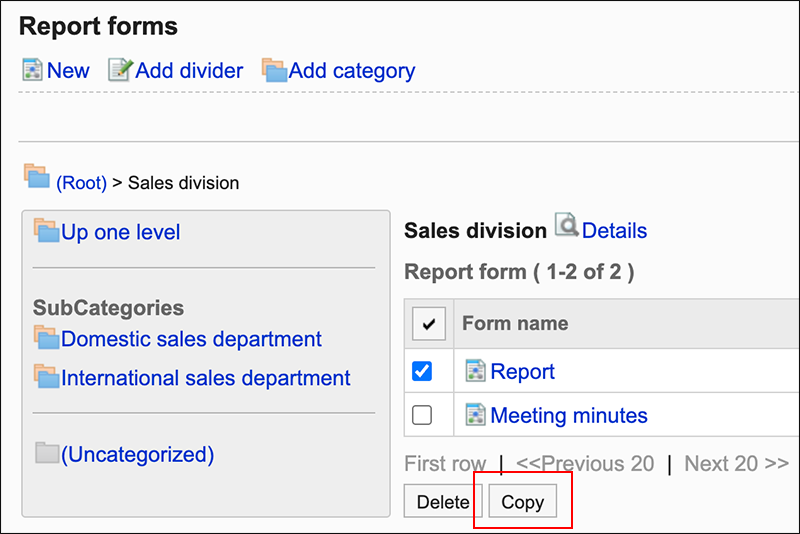Uncheck the Report checkbox
The width and height of the screenshot is (800, 534).
[x=422, y=371]
